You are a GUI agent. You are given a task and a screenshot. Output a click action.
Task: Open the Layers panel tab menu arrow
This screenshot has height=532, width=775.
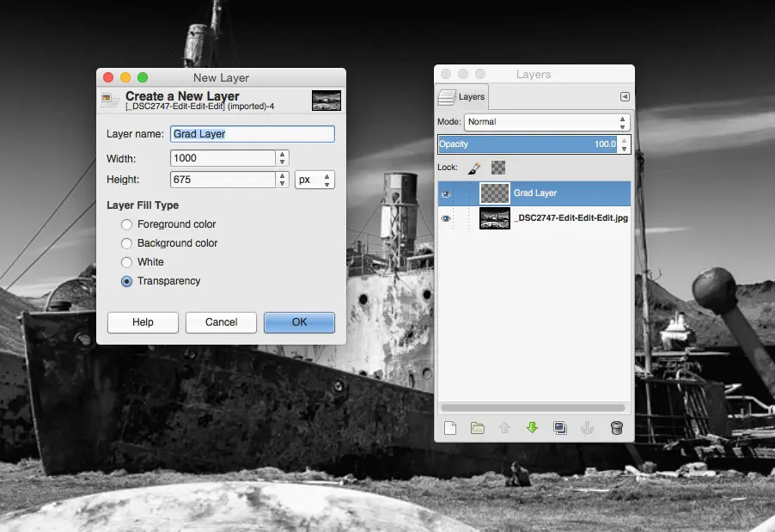coord(625,97)
